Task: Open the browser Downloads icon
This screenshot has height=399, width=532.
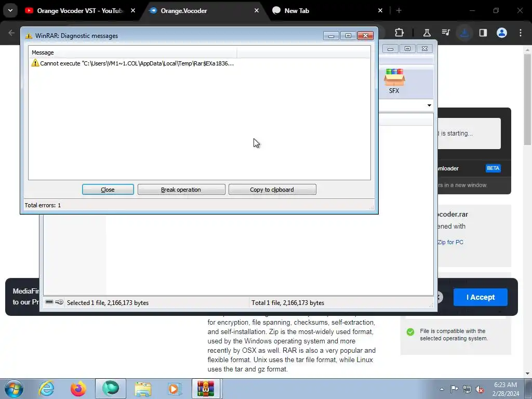Action: pyautogui.click(x=464, y=33)
